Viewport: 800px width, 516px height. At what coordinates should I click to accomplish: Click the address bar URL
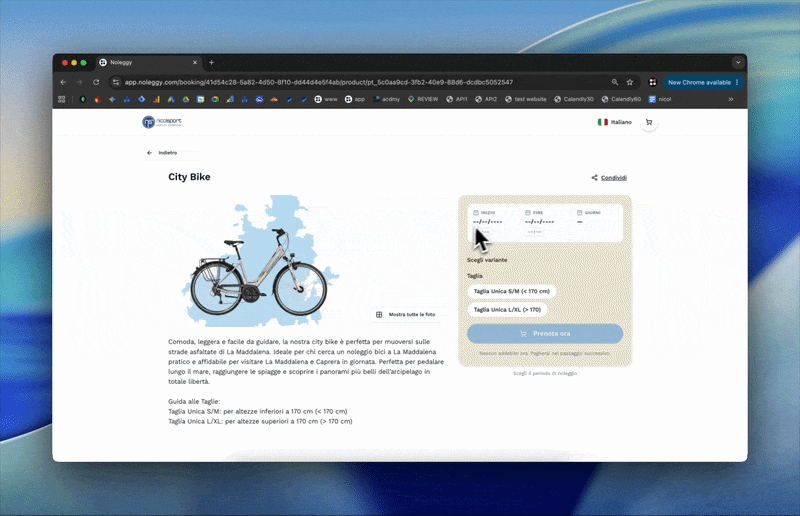pos(319,82)
